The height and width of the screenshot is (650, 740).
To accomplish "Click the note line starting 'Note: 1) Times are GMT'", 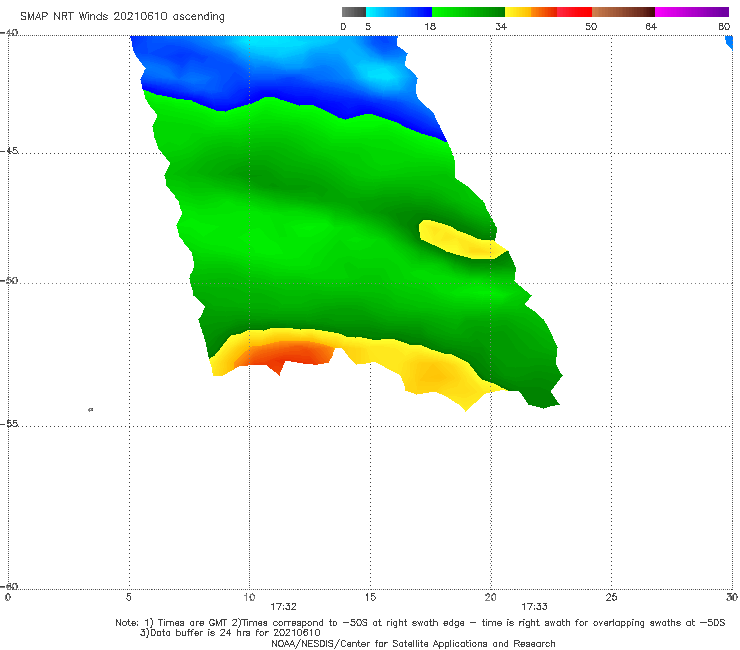I will (420, 623).
